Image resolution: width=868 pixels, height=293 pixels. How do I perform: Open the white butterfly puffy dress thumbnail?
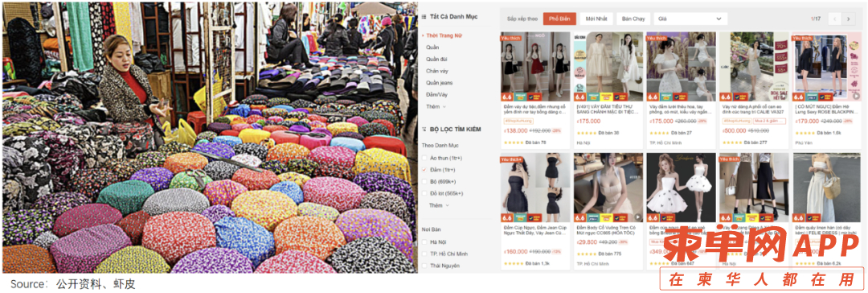681,188
